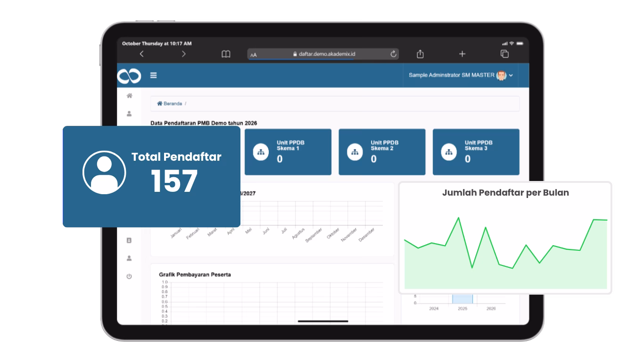Expand the Sample Administrator user dropdown

[460, 75]
